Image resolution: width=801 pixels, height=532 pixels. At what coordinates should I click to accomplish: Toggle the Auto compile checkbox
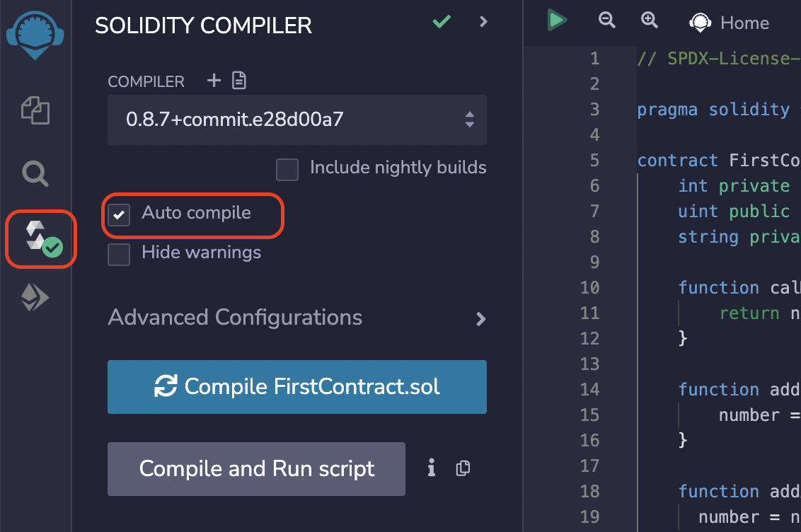(x=119, y=214)
